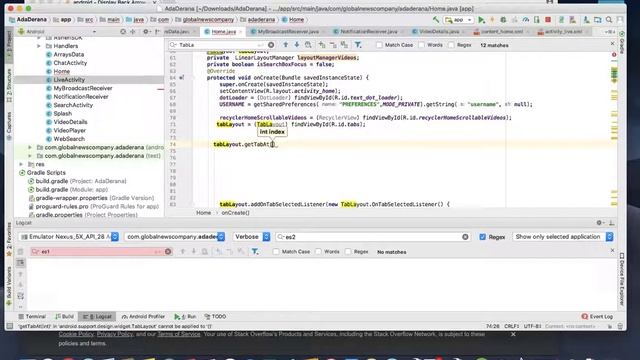This screenshot has height=360, width=640.
Task: Open Event Log from status bar
Action: point(597,316)
